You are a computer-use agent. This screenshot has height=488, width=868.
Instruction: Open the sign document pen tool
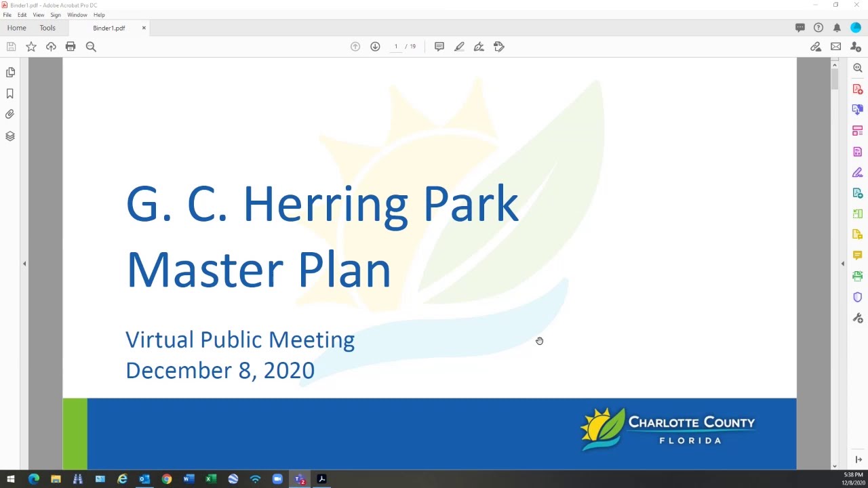479,47
